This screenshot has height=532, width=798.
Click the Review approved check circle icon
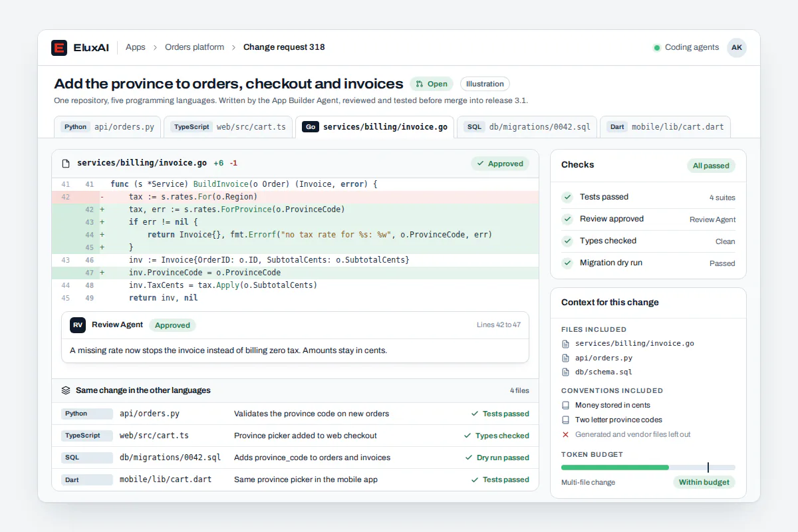coord(567,219)
